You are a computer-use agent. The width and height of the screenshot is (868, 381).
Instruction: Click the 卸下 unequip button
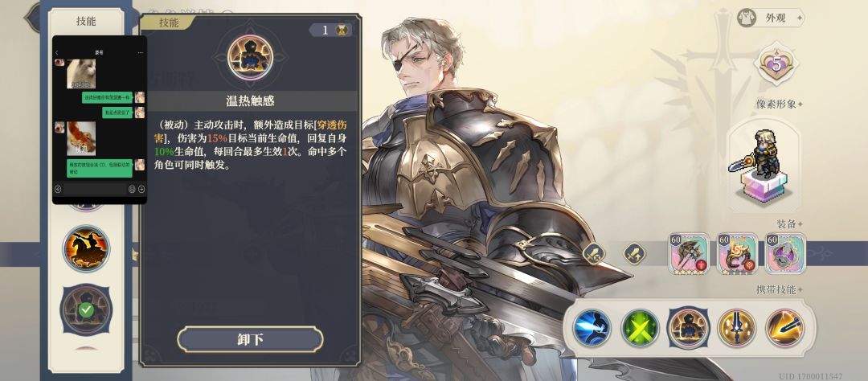pyautogui.click(x=250, y=339)
